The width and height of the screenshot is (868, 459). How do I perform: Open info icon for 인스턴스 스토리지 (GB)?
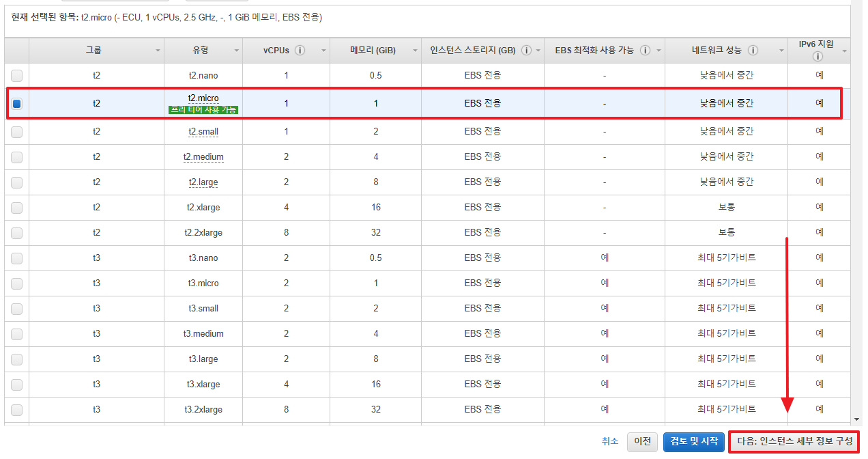click(526, 51)
